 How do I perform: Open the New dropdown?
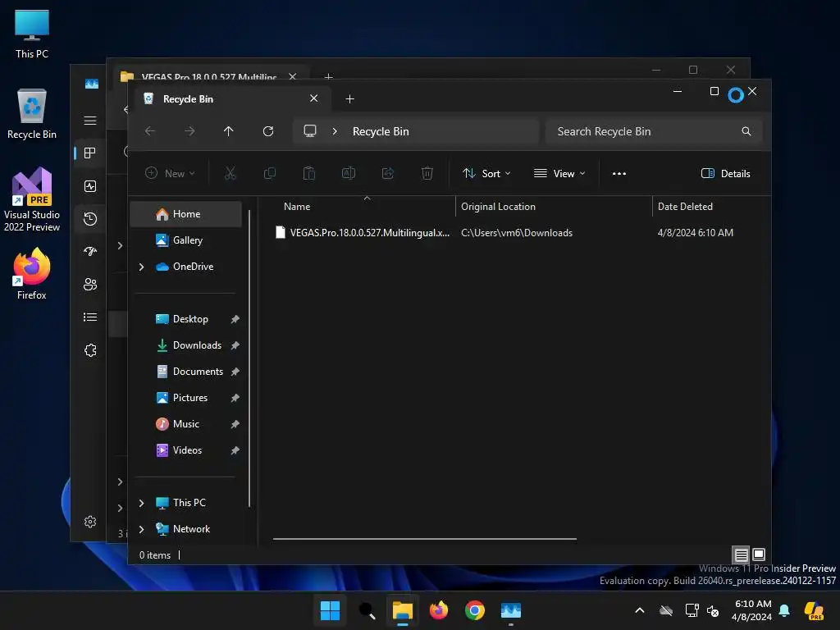pos(171,173)
